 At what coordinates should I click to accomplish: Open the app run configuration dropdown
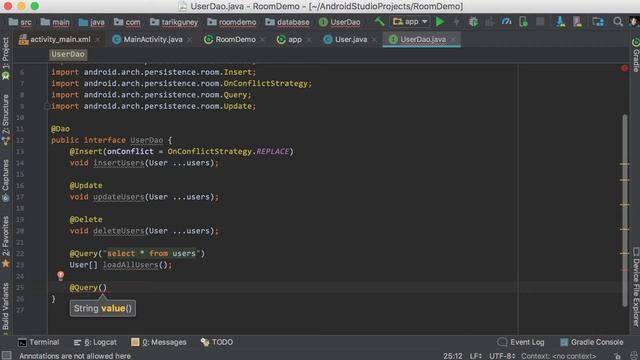point(410,22)
